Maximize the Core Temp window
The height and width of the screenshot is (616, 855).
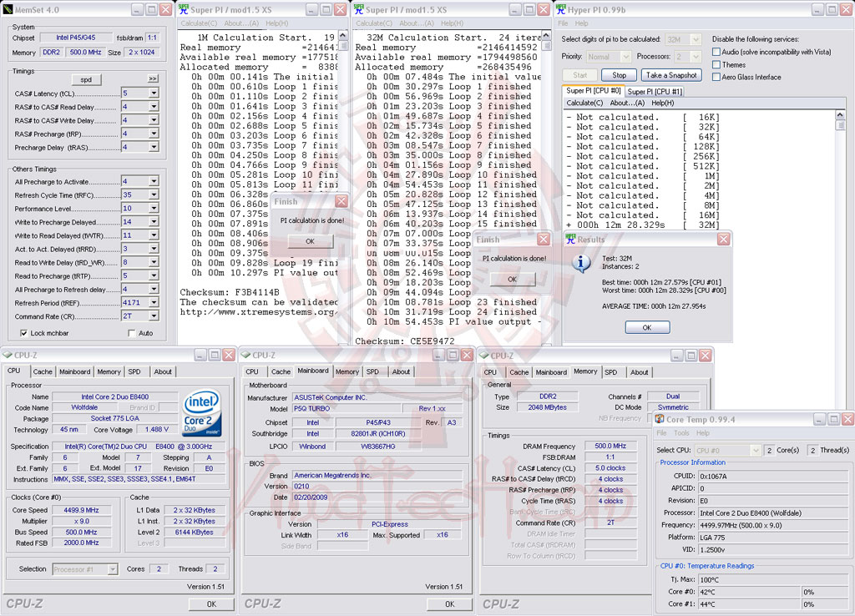[834, 419]
